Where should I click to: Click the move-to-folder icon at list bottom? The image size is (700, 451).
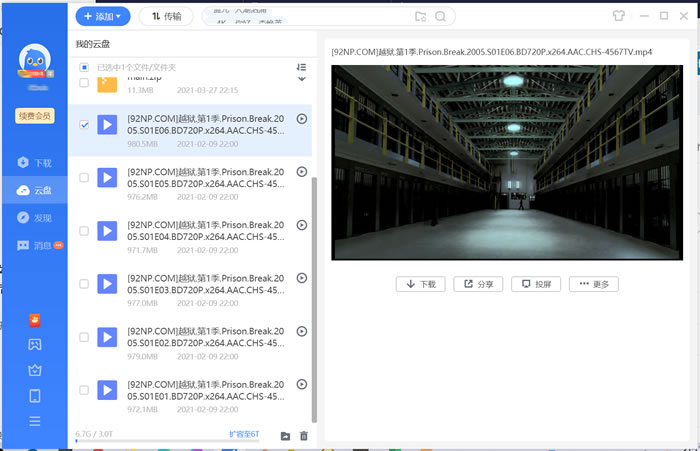click(285, 436)
